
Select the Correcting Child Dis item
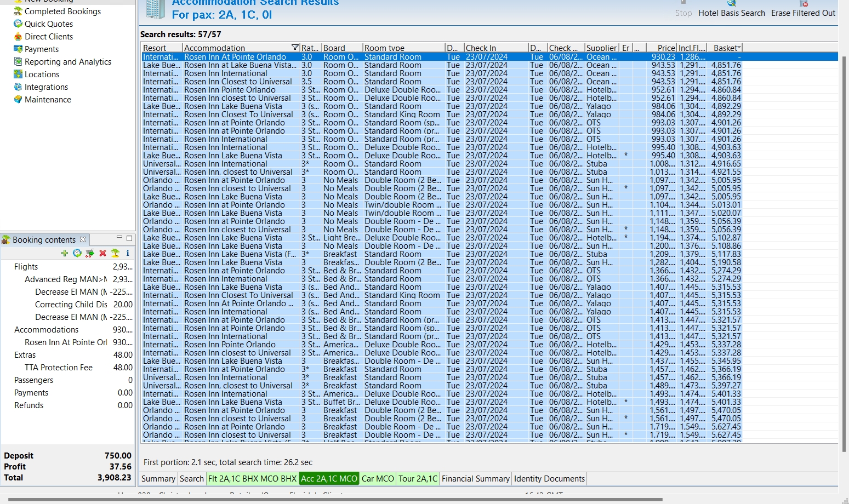tap(69, 305)
